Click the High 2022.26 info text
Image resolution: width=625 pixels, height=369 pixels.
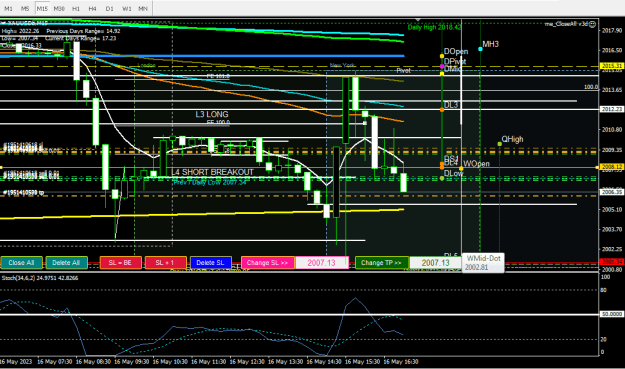[x=20, y=31]
